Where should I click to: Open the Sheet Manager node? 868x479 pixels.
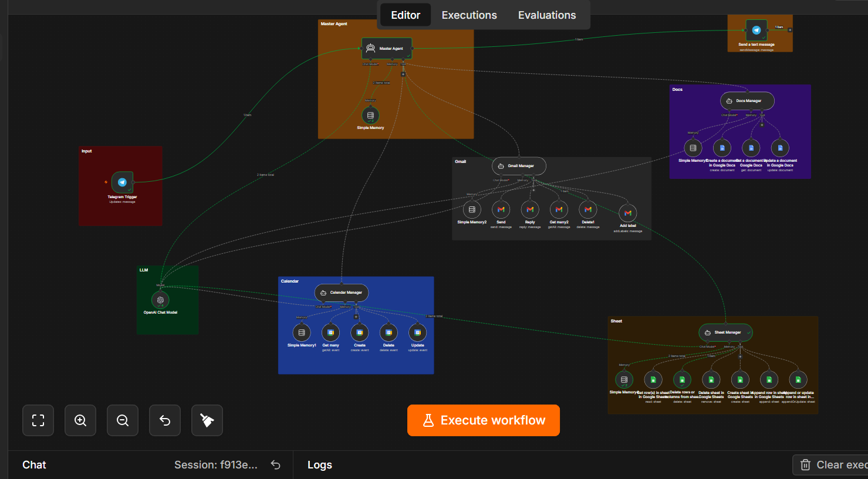click(725, 332)
